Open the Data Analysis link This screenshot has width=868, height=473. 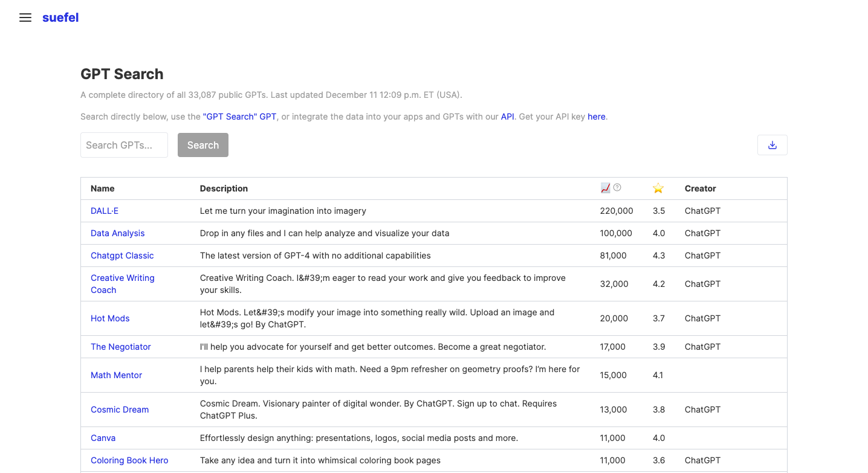point(118,233)
